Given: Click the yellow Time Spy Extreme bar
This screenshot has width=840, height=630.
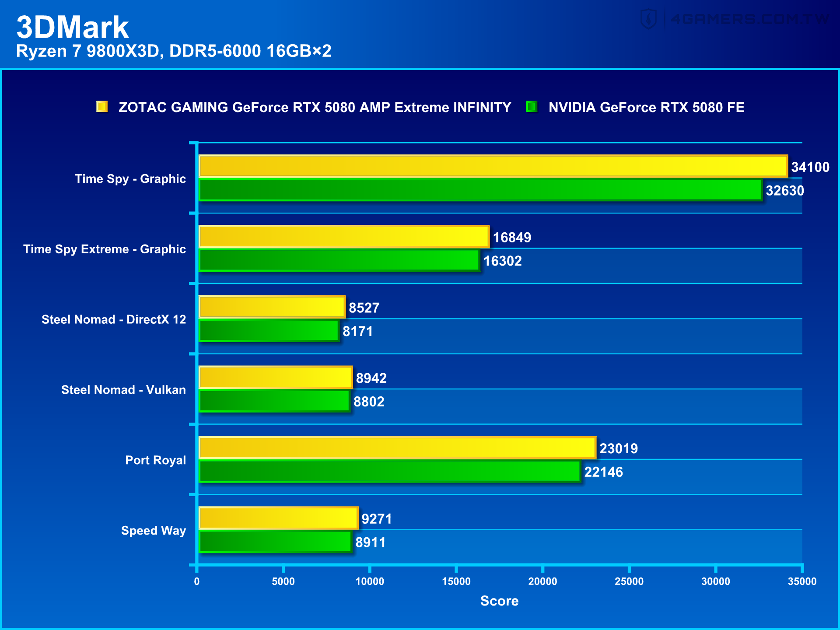Looking at the screenshot, I should click(344, 237).
